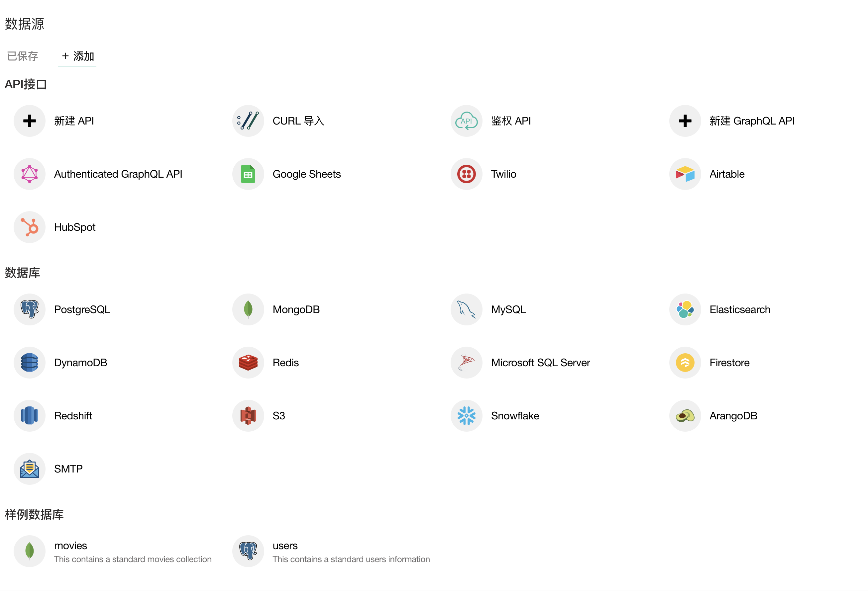This screenshot has width=868, height=599.
Task: Open the + 添加 tab
Action: click(x=77, y=56)
